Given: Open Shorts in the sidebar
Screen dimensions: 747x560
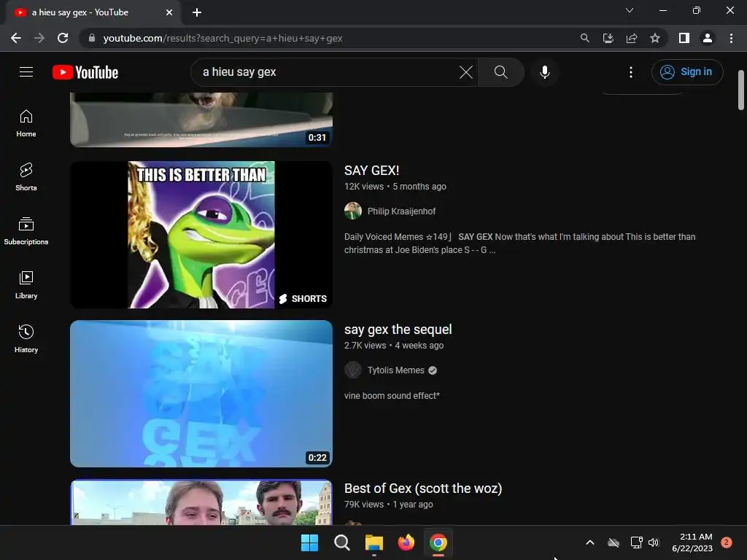Looking at the screenshot, I should [x=26, y=177].
